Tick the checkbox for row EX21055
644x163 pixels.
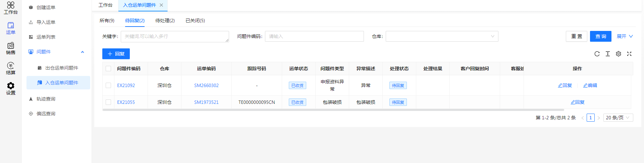coord(108,102)
